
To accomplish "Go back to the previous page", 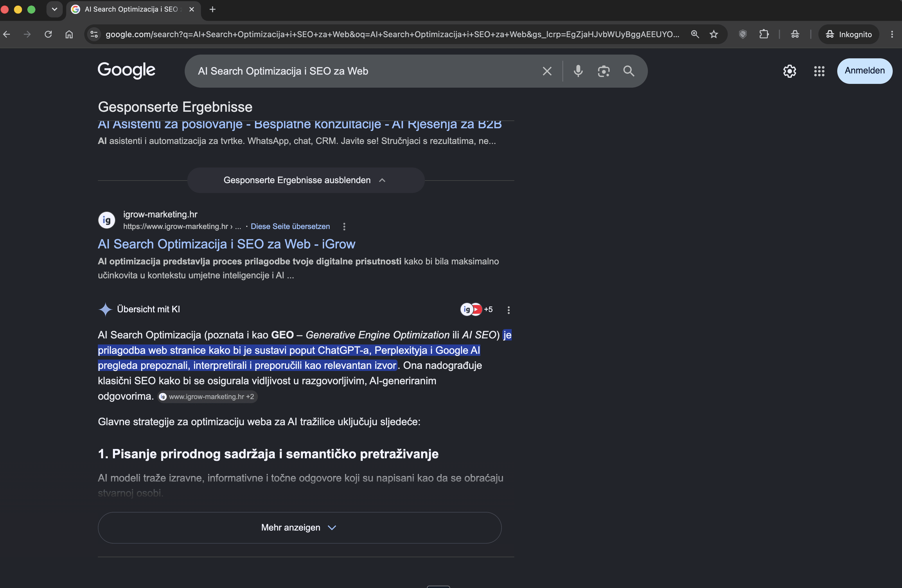I will (6, 35).
